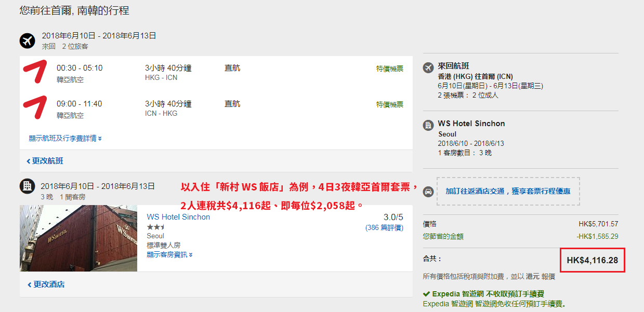Click Asiana logo on 00:30 flight

pyautogui.click(x=36, y=73)
